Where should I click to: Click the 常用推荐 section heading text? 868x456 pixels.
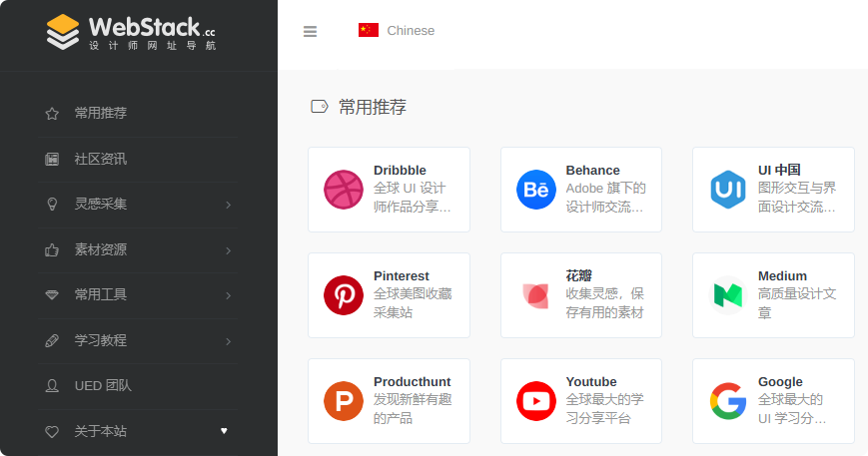(373, 107)
